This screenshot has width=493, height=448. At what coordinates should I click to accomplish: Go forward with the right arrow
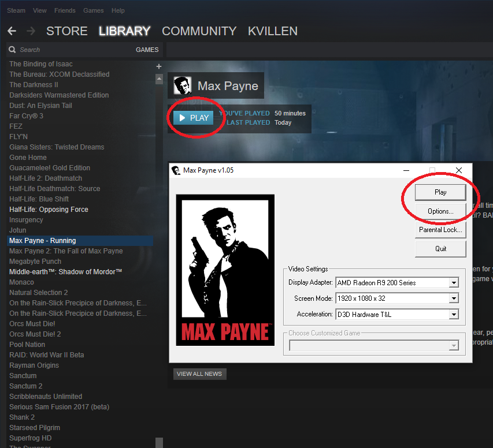31,31
